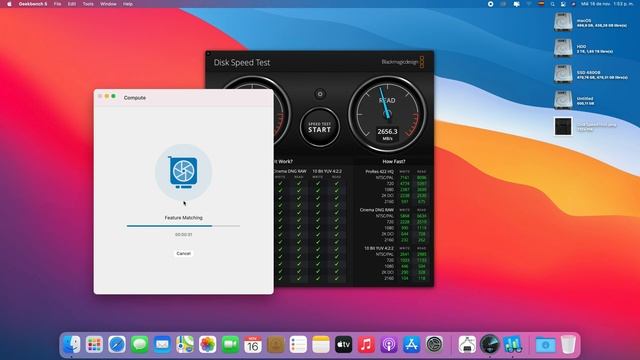Open the Edit menu
This screenshot has height=360, width=640.
tap(72, 4)
